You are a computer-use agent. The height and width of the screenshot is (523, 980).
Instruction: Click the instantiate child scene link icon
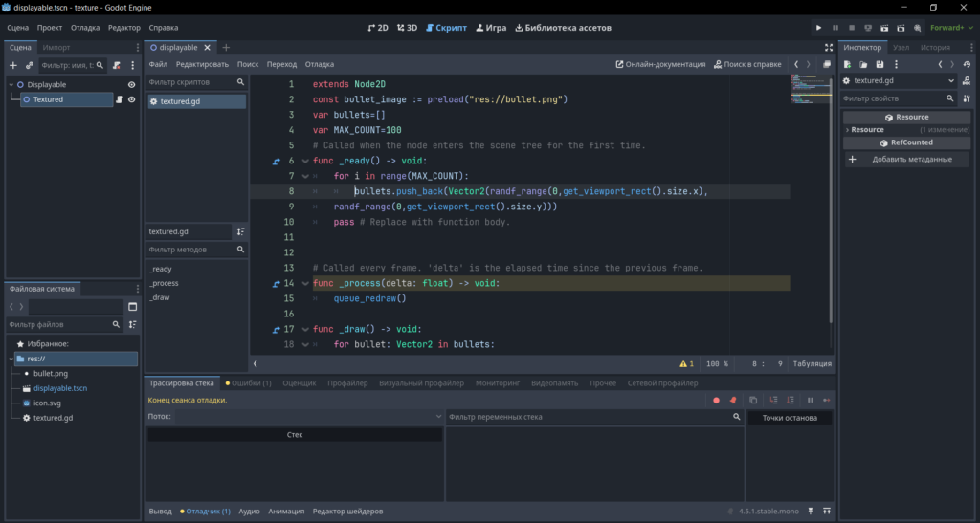(30, 65)
